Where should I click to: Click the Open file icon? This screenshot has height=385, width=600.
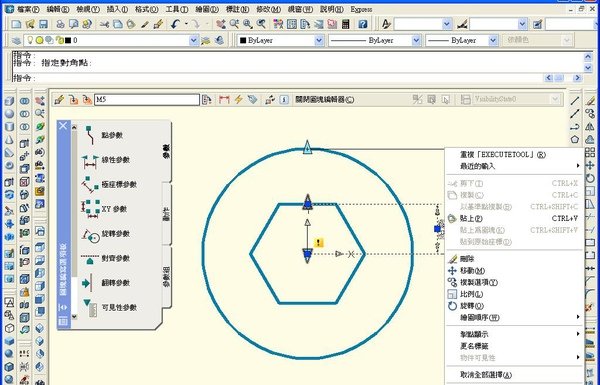click(x=30, y=24)
